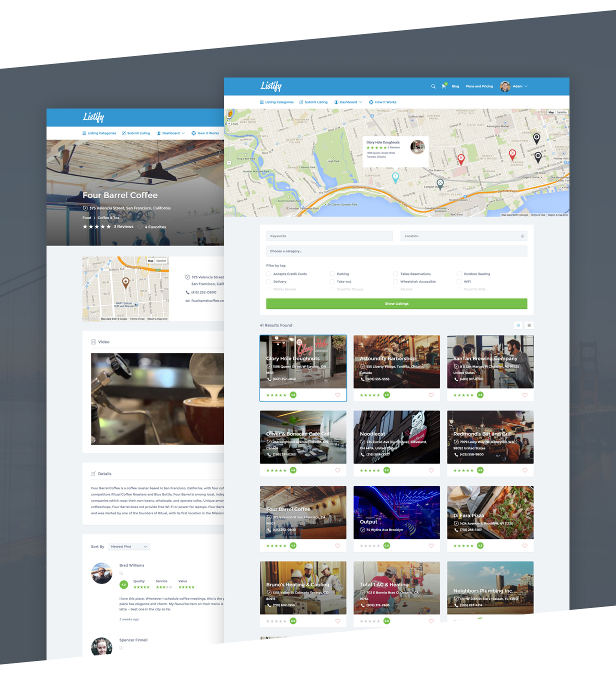Click the green Show Listings button
This screenshot has height=675, width=616.
click(x=396, y=303)
